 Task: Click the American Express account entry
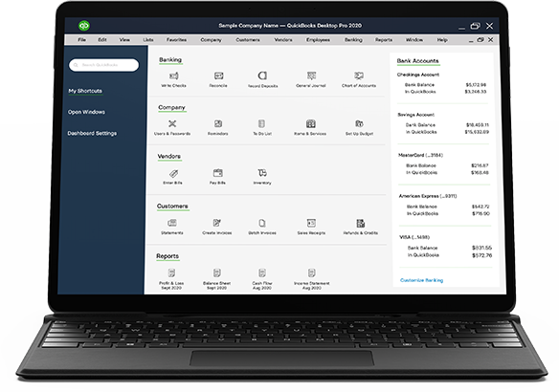428,196
